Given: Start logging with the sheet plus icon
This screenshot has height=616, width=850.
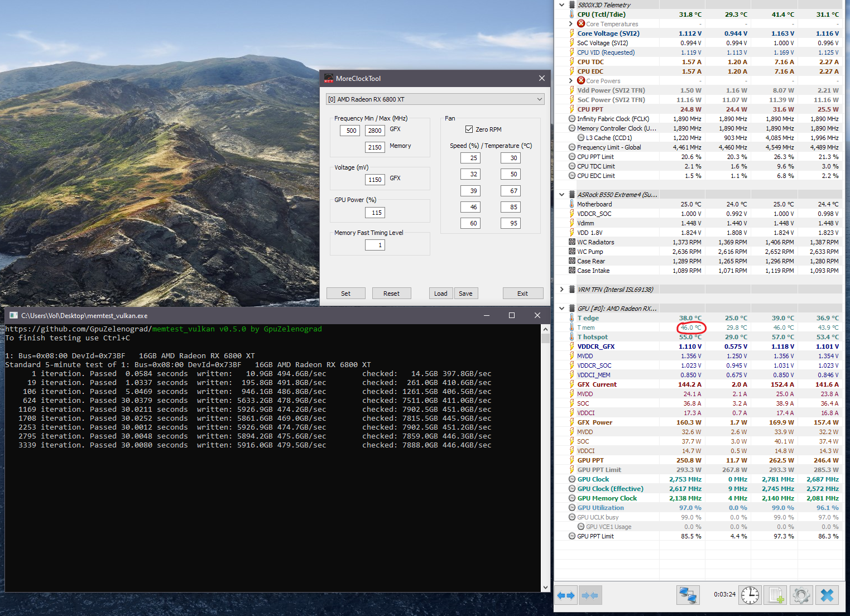Looking at the screenshot, I should point(776,595).
